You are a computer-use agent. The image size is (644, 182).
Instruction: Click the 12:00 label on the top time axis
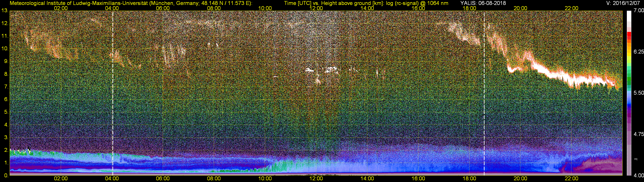coord(316,8)
